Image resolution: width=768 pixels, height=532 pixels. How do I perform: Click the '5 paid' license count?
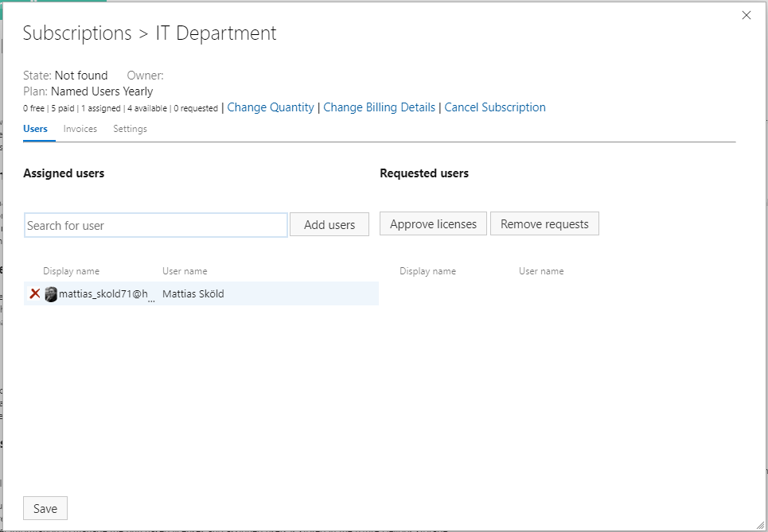pos(63,108)
